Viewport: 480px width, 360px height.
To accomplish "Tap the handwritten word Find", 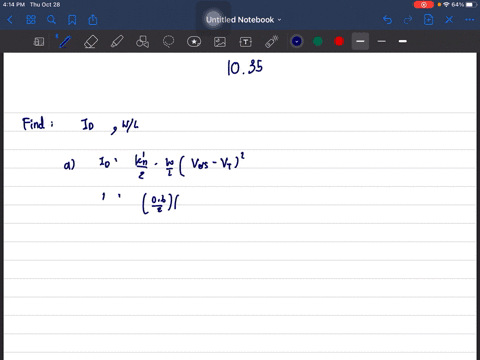I will click(x=33, y=123).
